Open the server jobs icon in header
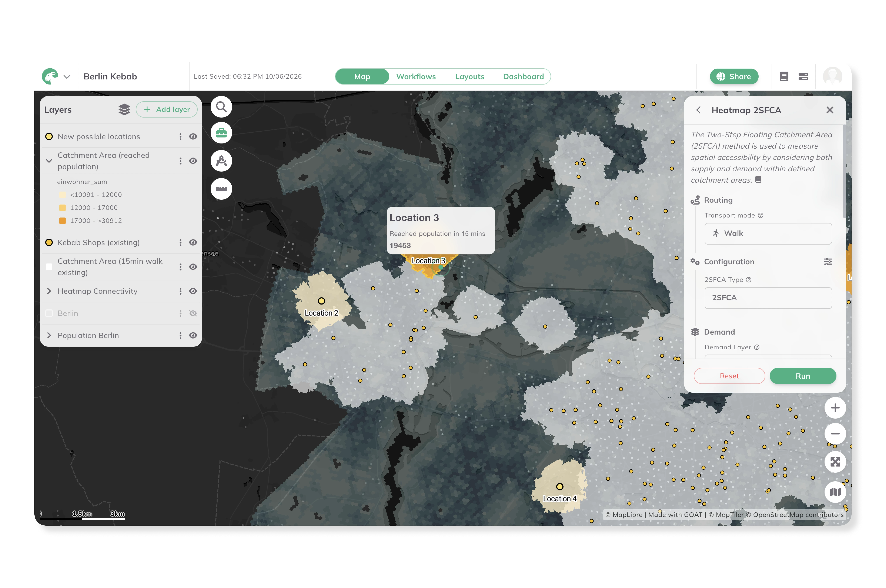The width and height of the screenshot is (886, 588). (x=803, y=77)
